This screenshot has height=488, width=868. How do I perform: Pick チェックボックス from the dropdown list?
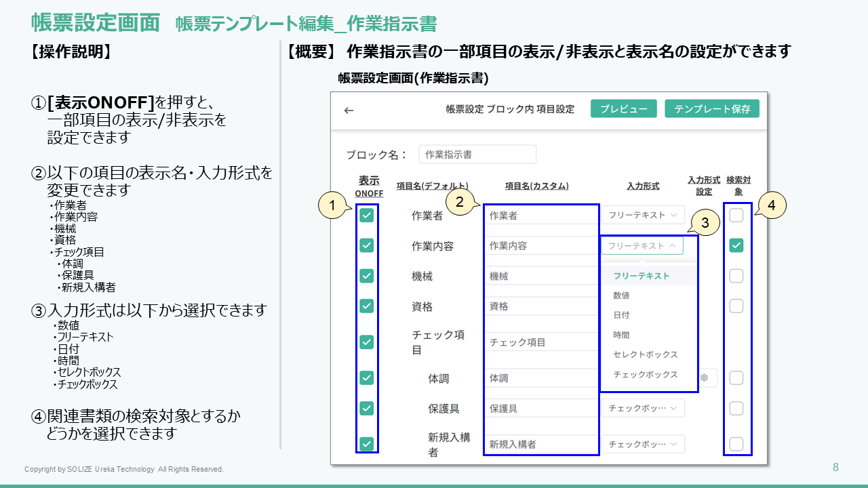tap(645, 374)
